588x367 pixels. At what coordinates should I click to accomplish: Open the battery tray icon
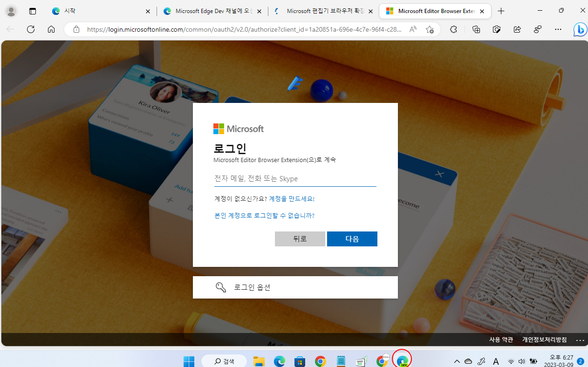click(x=533, y=361)
